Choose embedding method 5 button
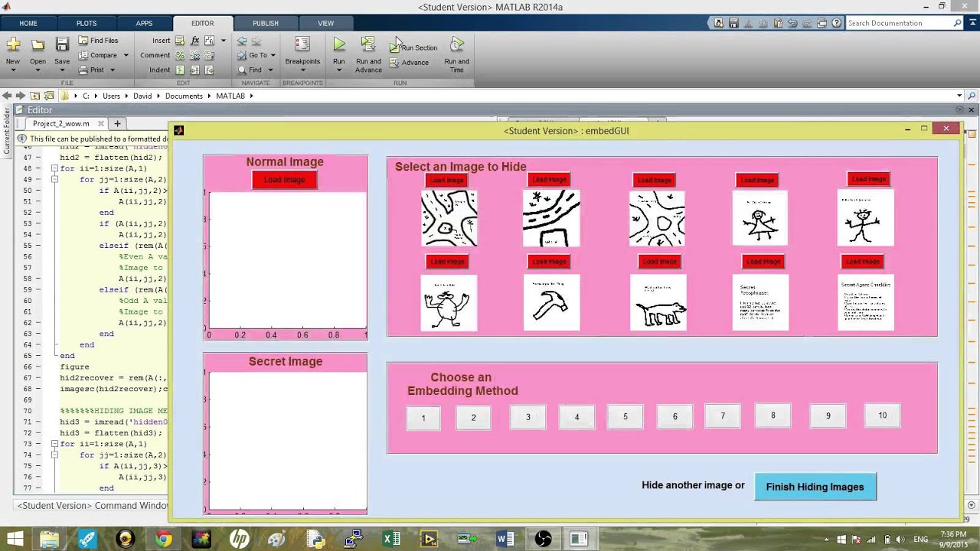Viewport: 980px width, 551px height. pos(626,416)
